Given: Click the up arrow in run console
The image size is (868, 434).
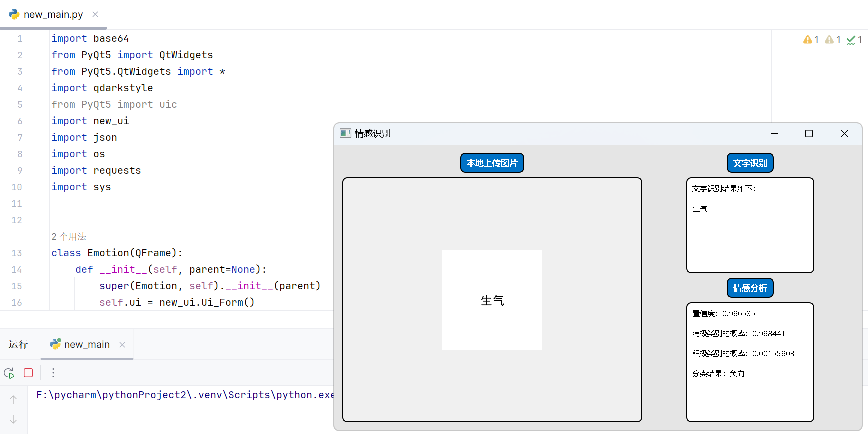Looking at the screenshot, I should [13, 399].
